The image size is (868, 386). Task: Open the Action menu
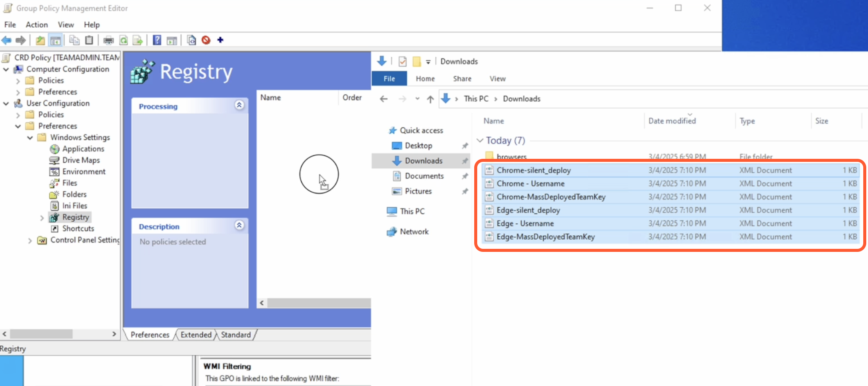point(37,25)
